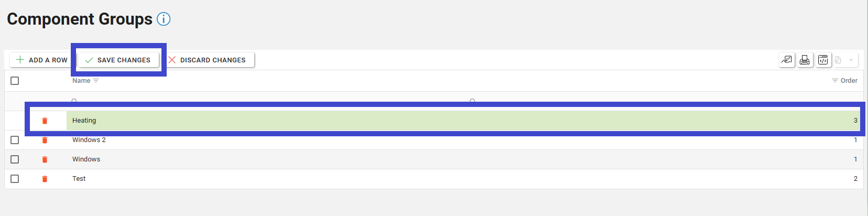Tick the checkbox for the Windows row
Screen dimensions: 868x216
pyautogui.click(x=15, y=159)
